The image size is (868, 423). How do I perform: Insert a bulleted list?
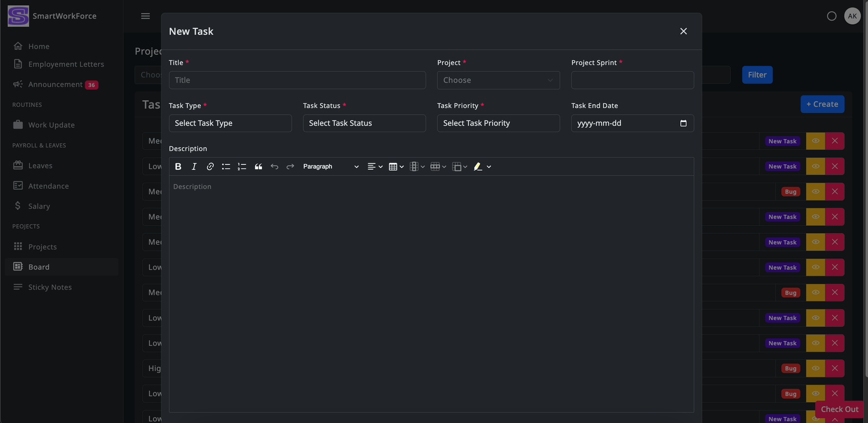tap(226, 166)
